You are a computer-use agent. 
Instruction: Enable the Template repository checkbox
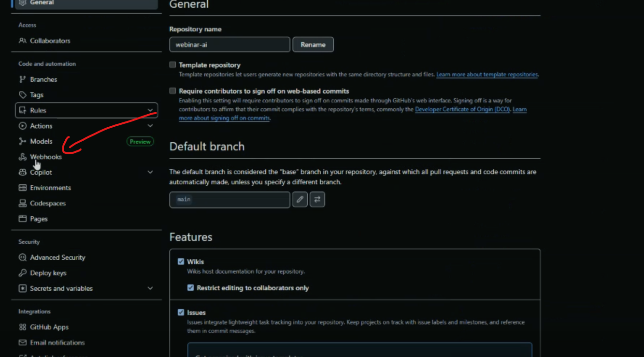pyautogui.click(x=172, y=65)
